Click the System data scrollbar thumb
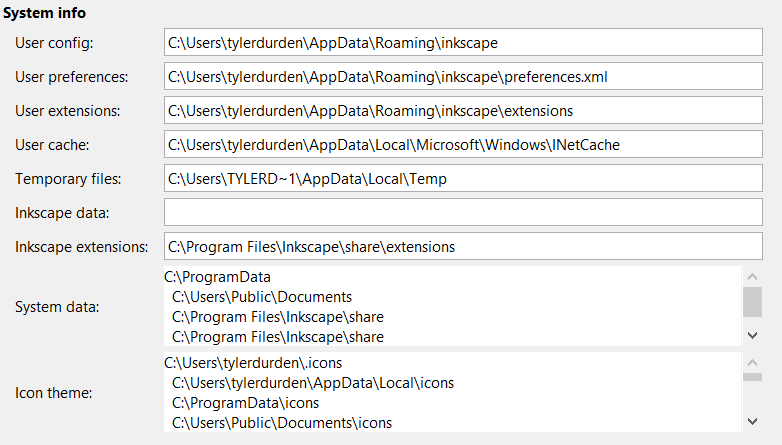Image resolution: width=782 pixels, height=445 pixels. click(752, 300)
